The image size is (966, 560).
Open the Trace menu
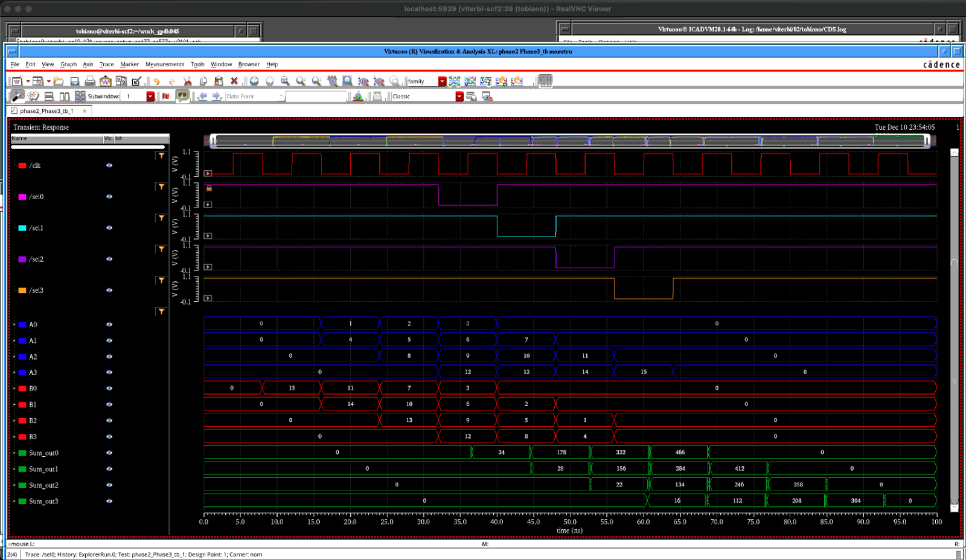tap(107, 64)
